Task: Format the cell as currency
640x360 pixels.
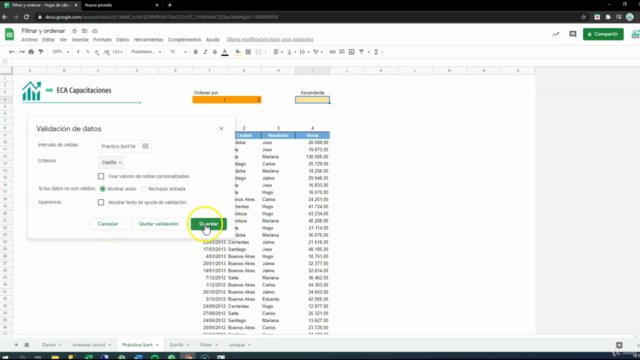Action: (78, 52)
